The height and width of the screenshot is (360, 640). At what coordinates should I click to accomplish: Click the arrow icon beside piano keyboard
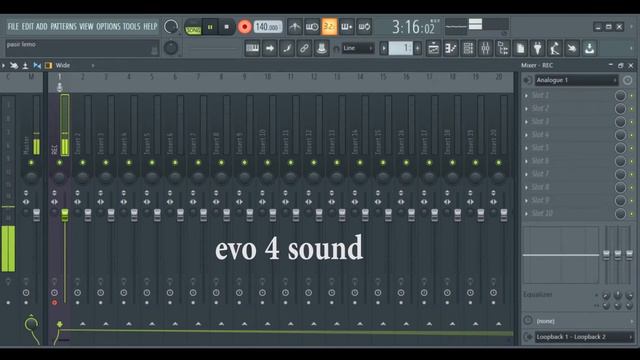pyautogui.click(x=269, y=48)
